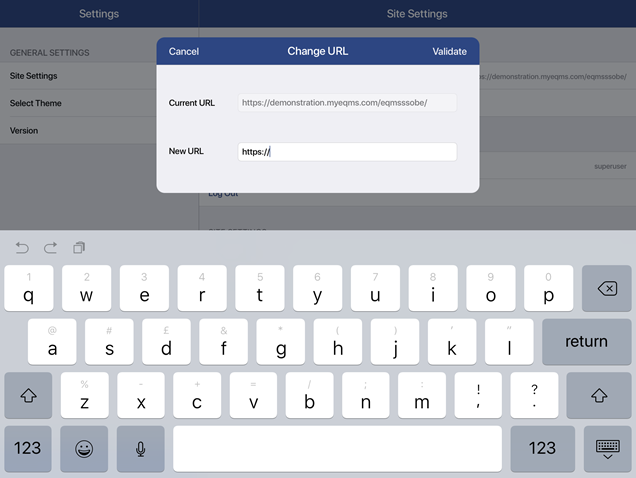Tap the d key
The height and width of the screenshot is (478, 636).
166,342
